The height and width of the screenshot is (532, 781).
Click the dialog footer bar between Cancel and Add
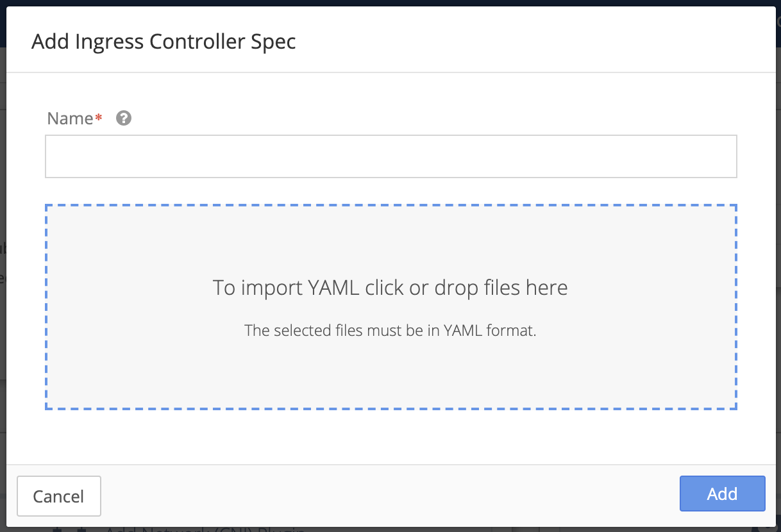point(391,495)
